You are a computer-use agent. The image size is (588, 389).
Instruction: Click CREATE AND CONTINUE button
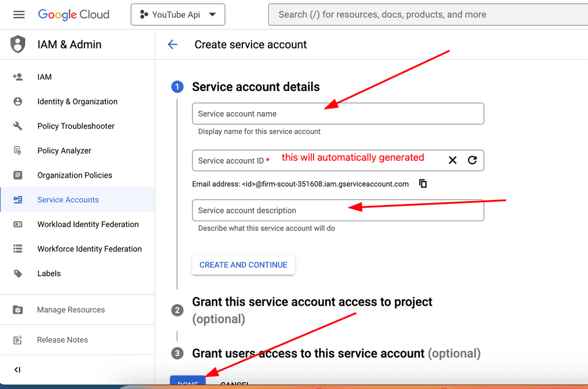point(243,265)
